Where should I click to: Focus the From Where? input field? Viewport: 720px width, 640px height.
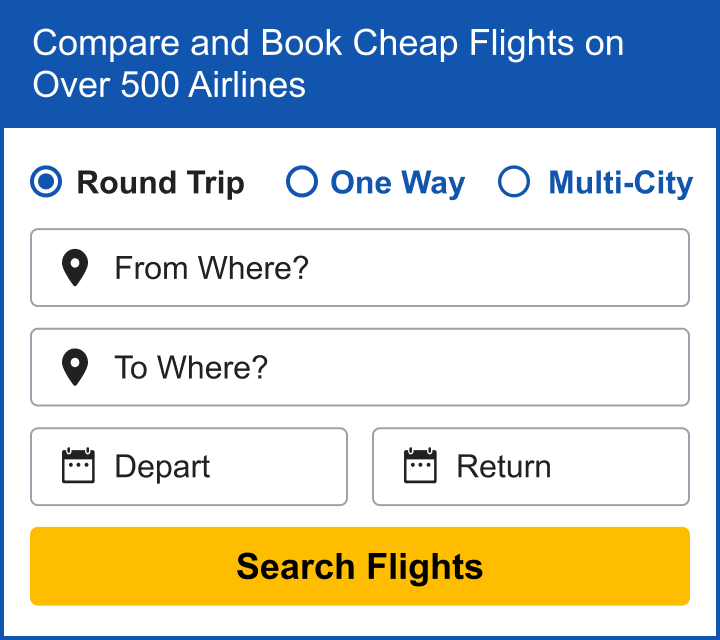click(x=360, y=268)
